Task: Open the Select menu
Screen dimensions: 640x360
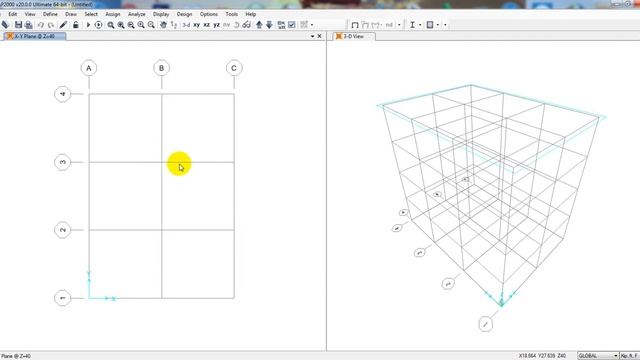Action: [x=91, y=14]
